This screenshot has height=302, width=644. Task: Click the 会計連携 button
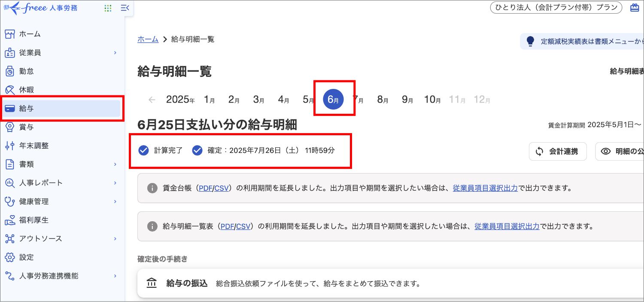tap(558, 151)
